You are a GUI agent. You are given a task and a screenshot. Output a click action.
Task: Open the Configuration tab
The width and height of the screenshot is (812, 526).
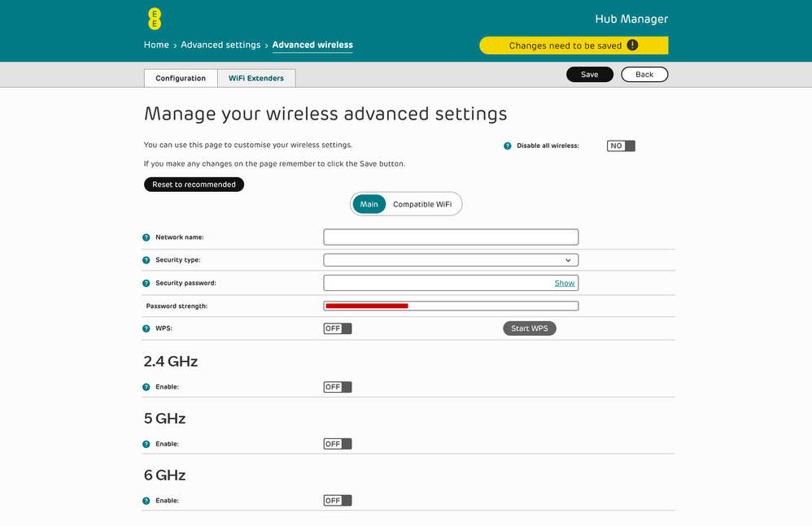[181, 78]
